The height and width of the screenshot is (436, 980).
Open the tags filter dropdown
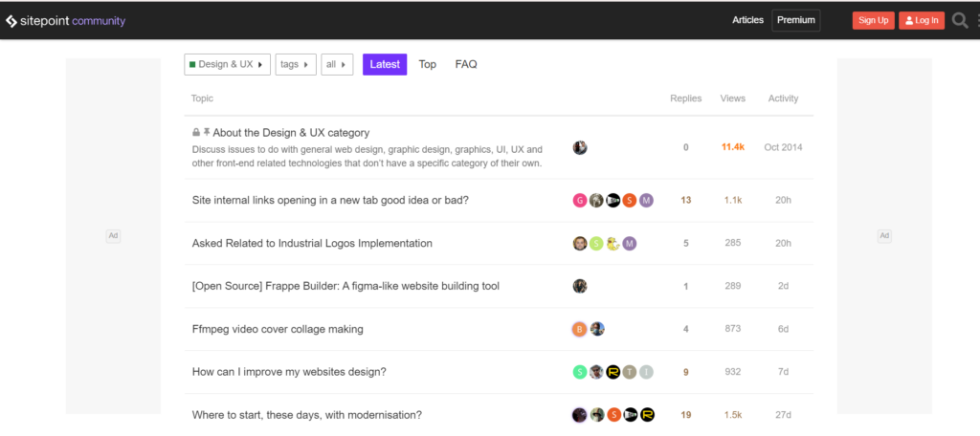click(295, 64)
